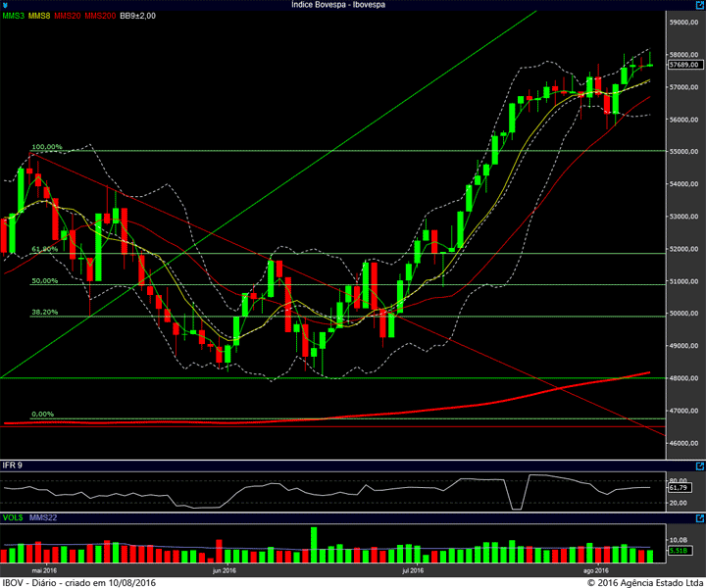Click the ago 2016 date axis label
Screen dimensions: 706x588
point(596,570)
